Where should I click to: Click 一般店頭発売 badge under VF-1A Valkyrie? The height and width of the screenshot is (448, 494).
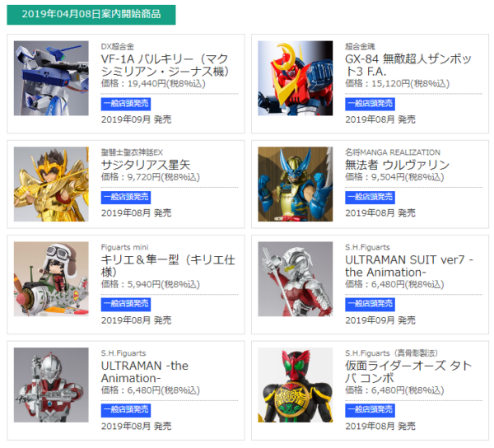coord(126,104)
